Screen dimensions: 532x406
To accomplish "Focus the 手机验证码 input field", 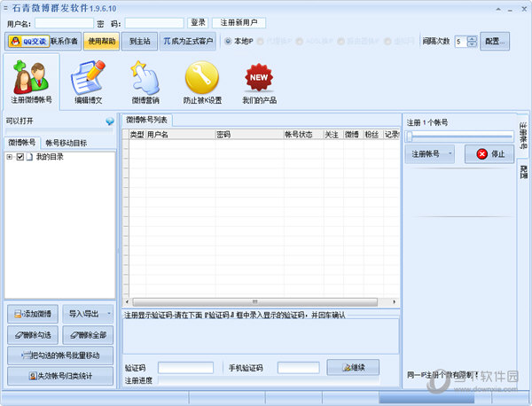I will pos(298,368).
